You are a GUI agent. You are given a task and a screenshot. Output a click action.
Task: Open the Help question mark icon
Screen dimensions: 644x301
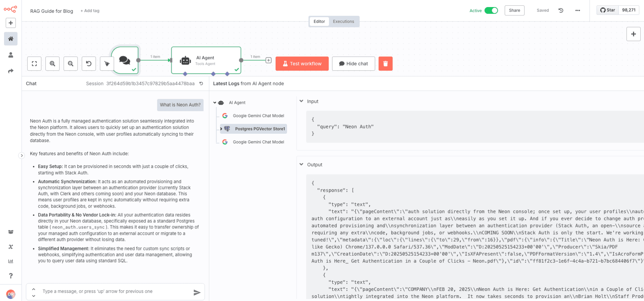11,276
